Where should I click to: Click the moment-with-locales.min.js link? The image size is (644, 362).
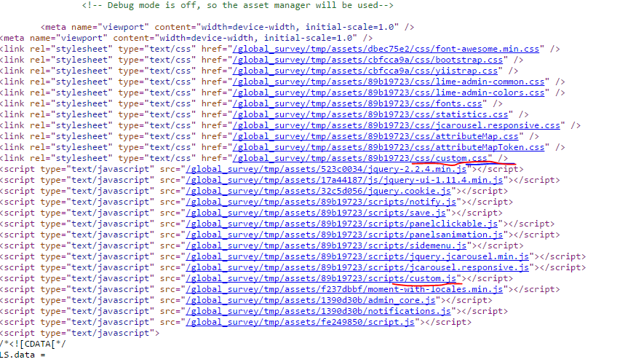343,289
